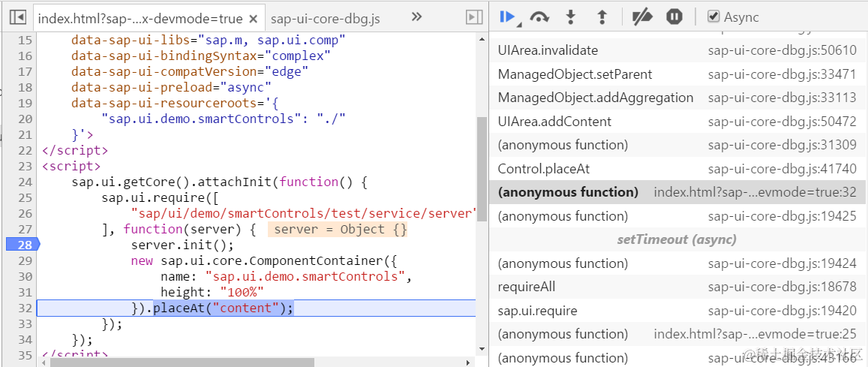Set breakpoint on line number 29
This screenshot has height=367, width=868.
click(26, 260)
